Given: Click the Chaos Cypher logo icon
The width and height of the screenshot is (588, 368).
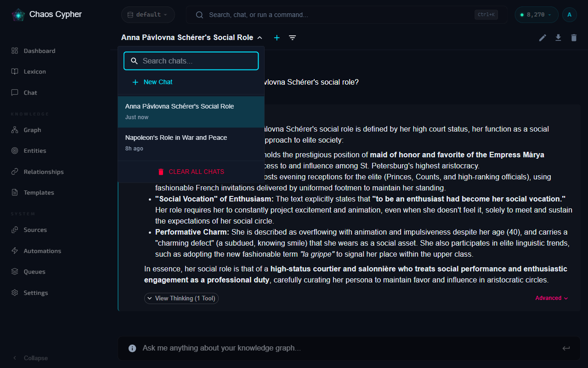Looking at the screenshot, I should click(x=18, y=15).
